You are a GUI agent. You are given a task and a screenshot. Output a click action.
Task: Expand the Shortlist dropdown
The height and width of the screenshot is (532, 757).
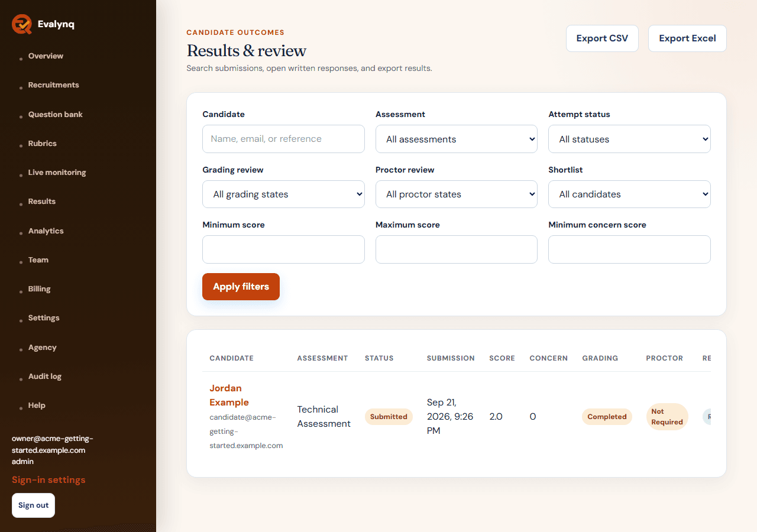coord(629,194)
